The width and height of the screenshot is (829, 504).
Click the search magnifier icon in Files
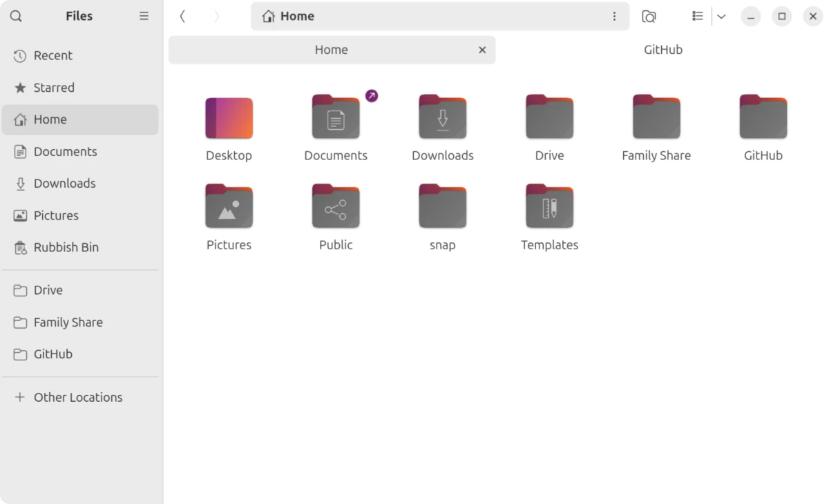tap(16, 17)
